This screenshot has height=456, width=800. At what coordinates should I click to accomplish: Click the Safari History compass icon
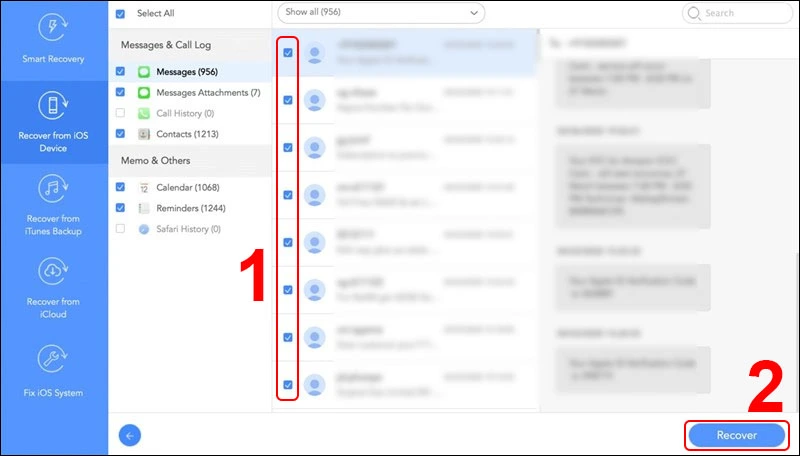(x=144, y=229)
